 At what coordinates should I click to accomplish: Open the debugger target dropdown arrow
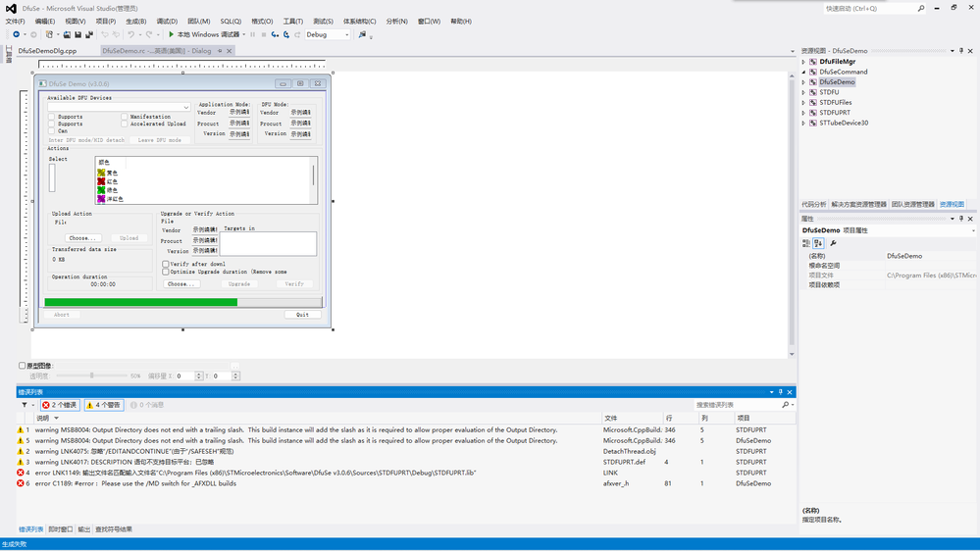(x=243, y=34)
